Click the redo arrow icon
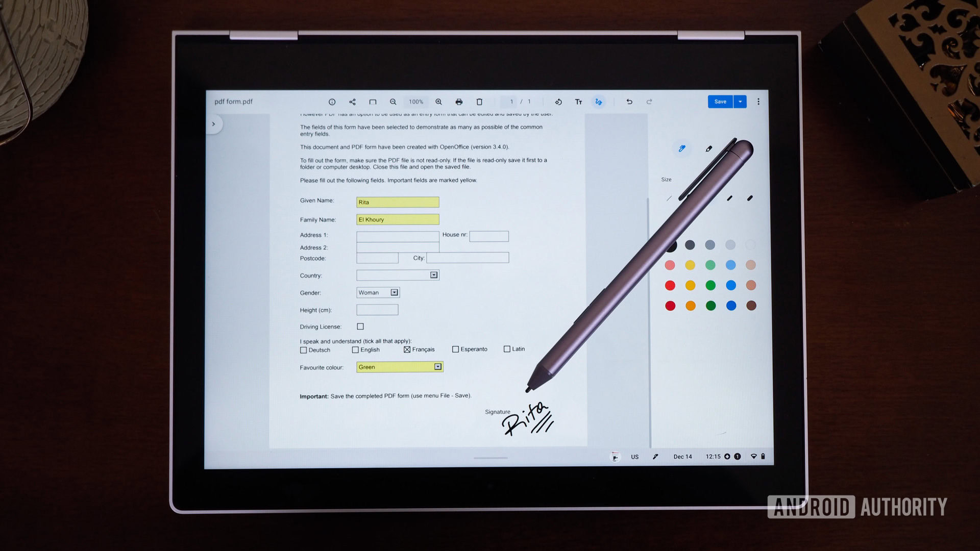 tap(648, 102)
